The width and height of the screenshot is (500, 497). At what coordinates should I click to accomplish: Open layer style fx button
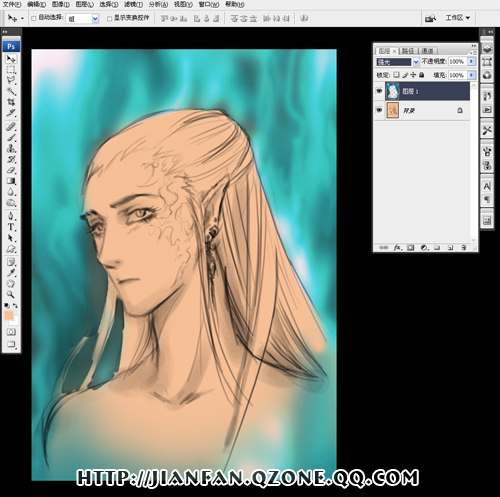pyautogui.click(x=398, y=248)
